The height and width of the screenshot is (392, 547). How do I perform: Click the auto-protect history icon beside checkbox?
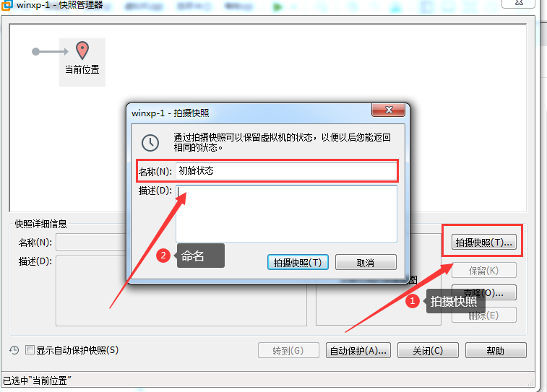14,350
